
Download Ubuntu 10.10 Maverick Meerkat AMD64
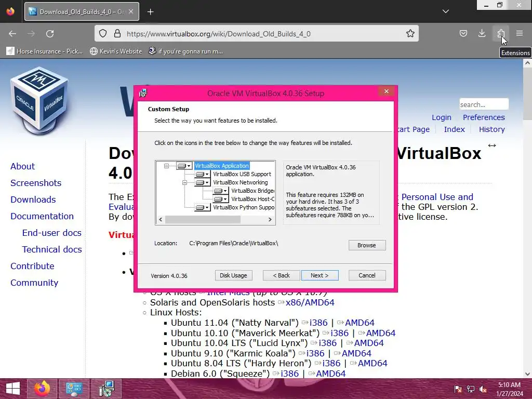tap(381, 333)
